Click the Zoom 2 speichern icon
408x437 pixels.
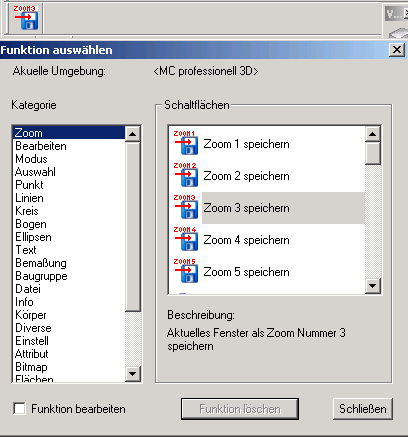[x=185, y=175]
